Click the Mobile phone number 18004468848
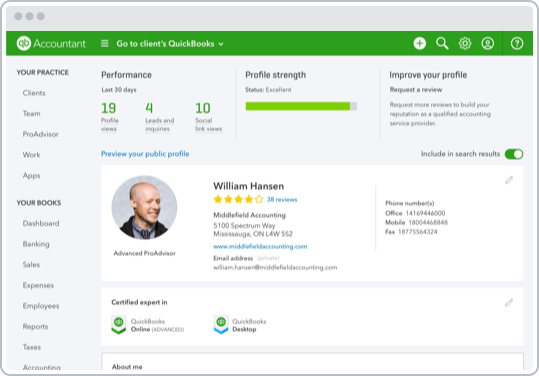Screen dimensions: 539x376 428,222
